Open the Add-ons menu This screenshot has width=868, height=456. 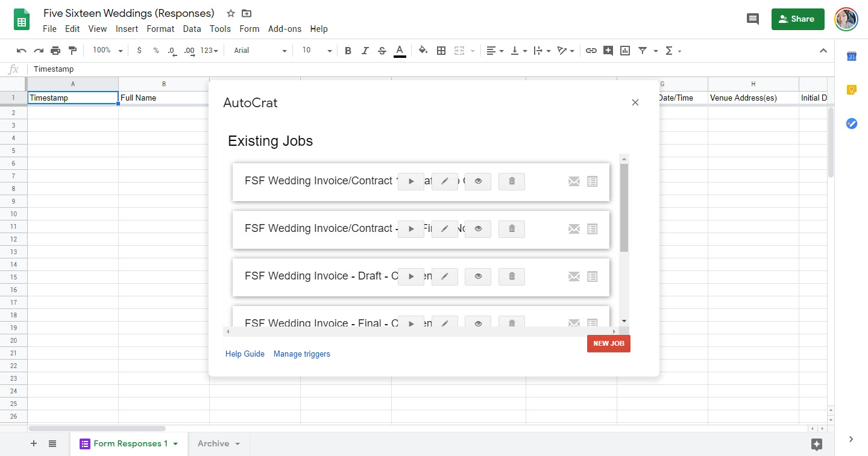[x=285, y=28]
